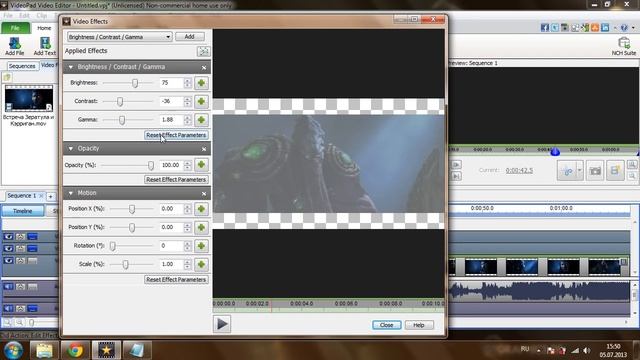Switch to Timeline view mode
This screenshot has height=360, width=640.
(x=22, y=211)
